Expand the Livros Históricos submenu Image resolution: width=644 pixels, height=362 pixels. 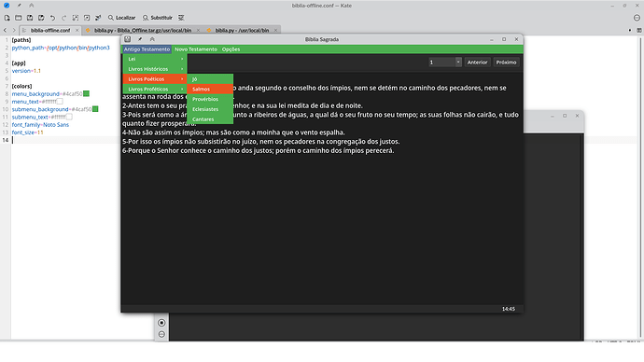(x=155, y=69)
